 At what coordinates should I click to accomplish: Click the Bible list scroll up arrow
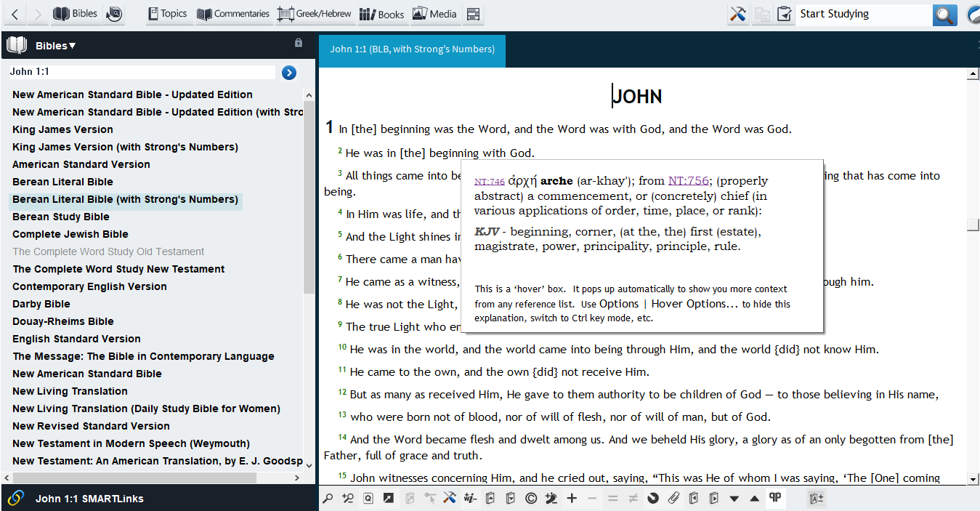(x=309, y=95)
